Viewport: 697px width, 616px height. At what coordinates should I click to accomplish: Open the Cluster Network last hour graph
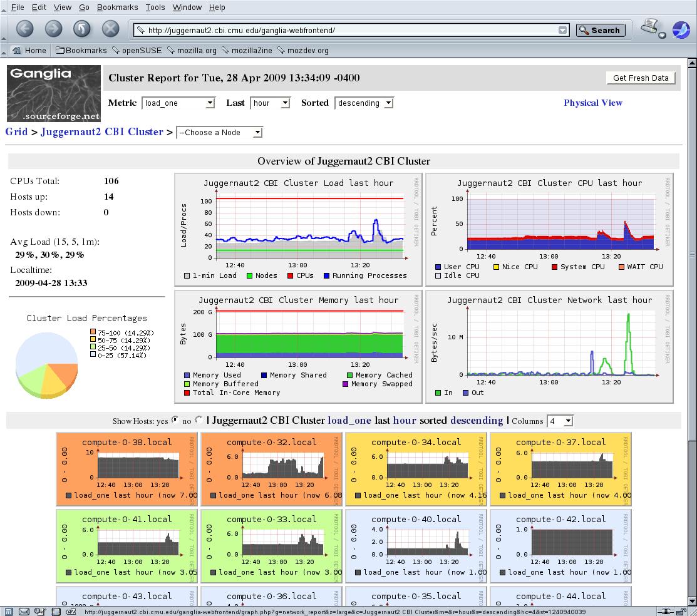549,347
